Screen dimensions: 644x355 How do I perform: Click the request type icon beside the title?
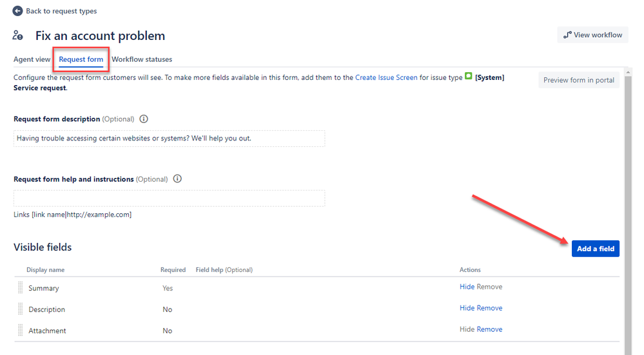point(18,36)
